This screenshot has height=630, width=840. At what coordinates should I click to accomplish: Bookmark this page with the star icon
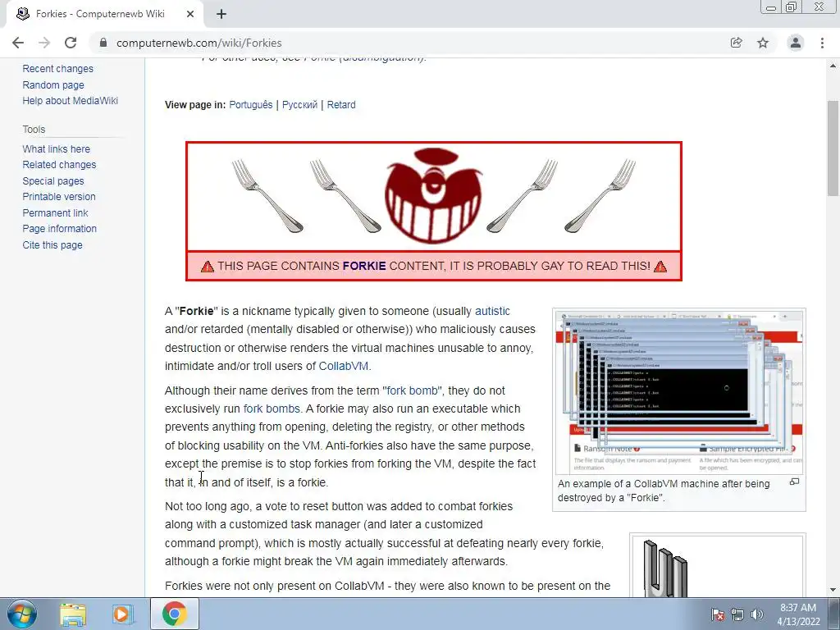coord(763,43)
